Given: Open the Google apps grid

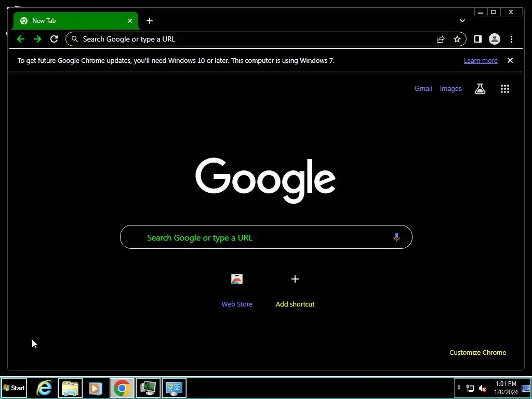Looking at the screenshot, I should [x=505, y=89].
